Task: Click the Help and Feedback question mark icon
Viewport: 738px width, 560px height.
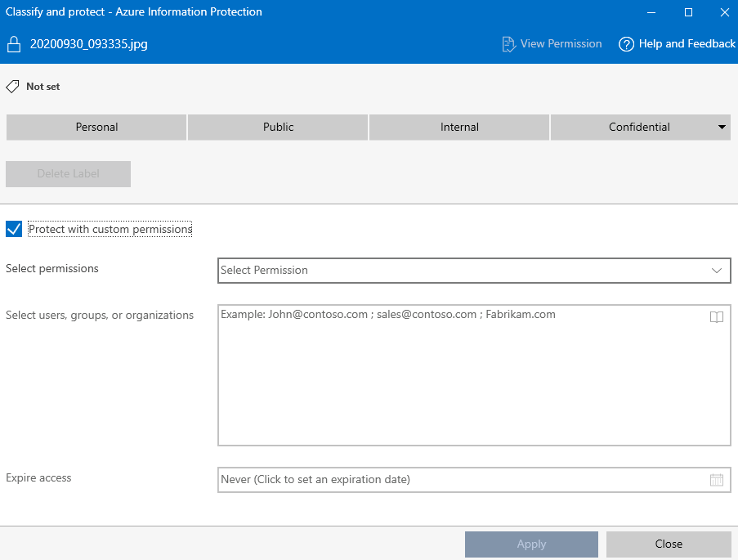Action: pyautogui.click(x=626, y=44)
